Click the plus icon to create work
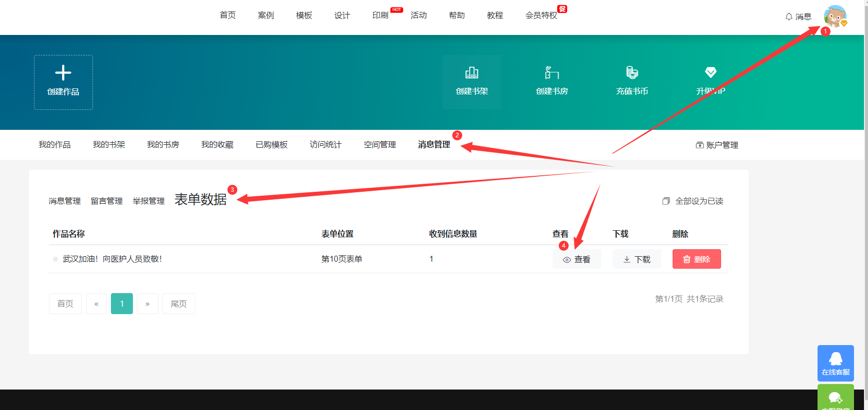This screenshot has width=868, height=410. pyautogui.click(x=63, y=73)
